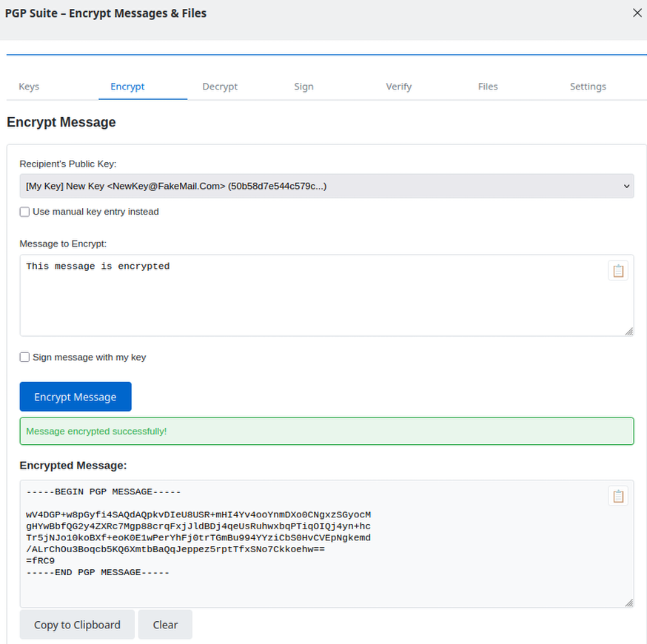The width and height of the screenshot is (647, 644).
Task: Close the PGP Suite dialog
Action: 637,13
